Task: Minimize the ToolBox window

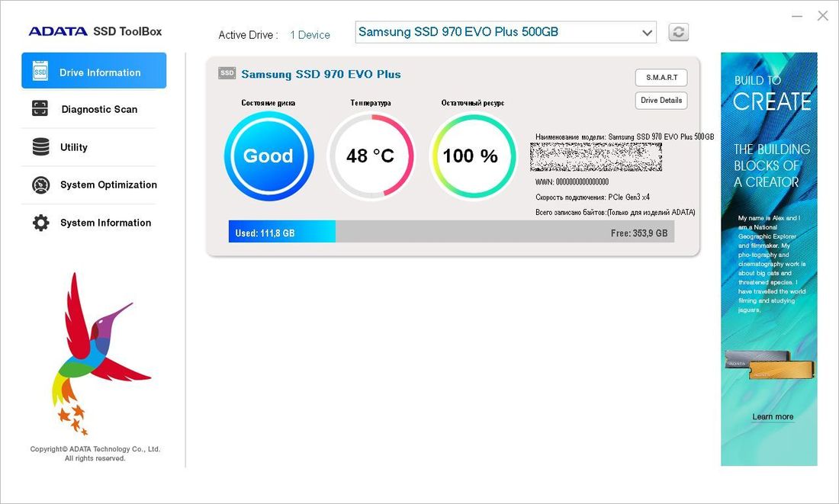Action: pos(797,16)
